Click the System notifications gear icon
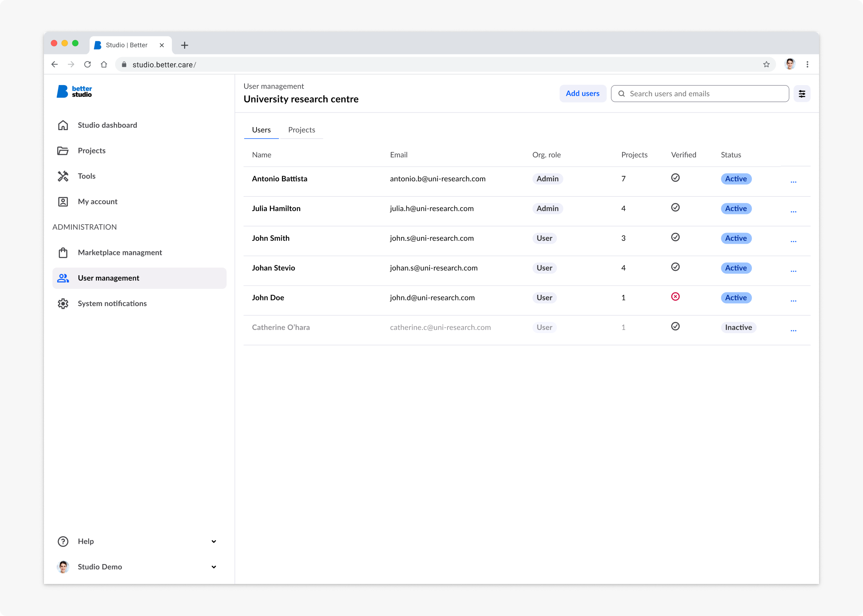Image resolution: width=863 pixels, height=616 pixels. (x=63, y=304)
